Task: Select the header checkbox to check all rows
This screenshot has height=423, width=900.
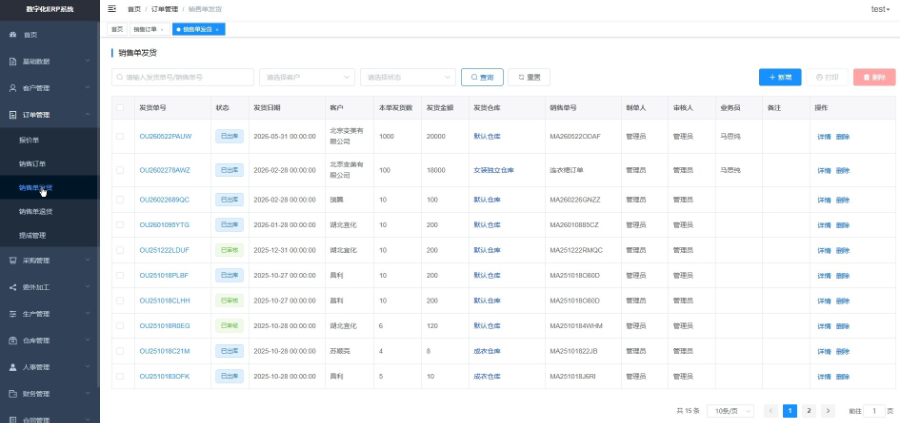Action: pos(119,107)
